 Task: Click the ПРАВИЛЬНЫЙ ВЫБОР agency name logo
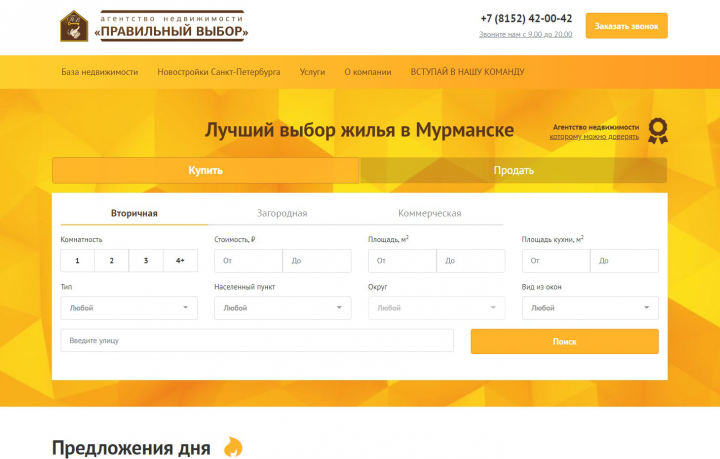[x=172, y=26]
